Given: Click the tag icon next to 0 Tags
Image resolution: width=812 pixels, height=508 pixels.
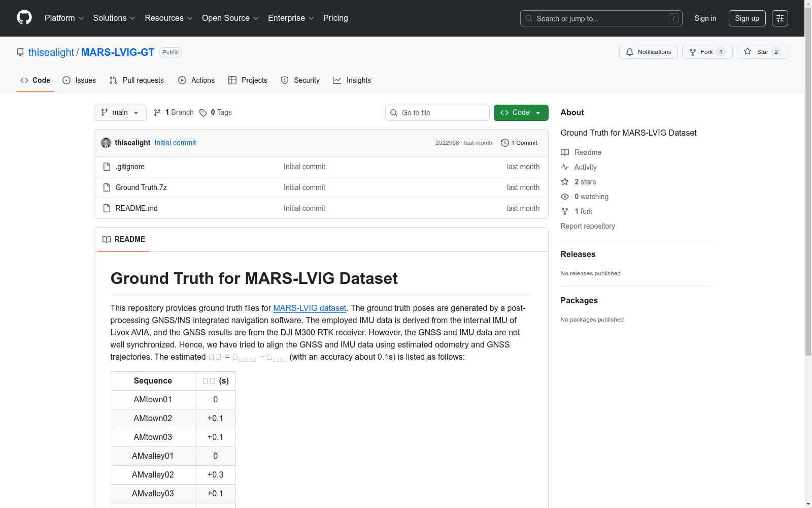Looking at the screenshot, I should click(203, 113).
